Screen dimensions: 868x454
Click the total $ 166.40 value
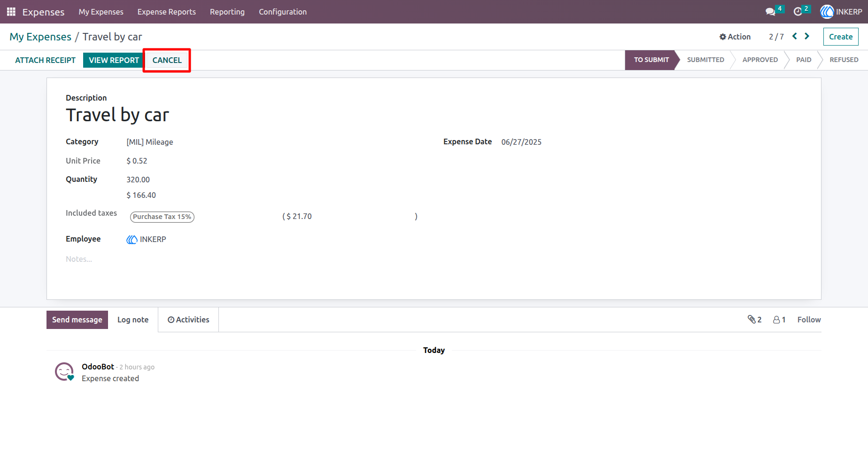[141, 195]
